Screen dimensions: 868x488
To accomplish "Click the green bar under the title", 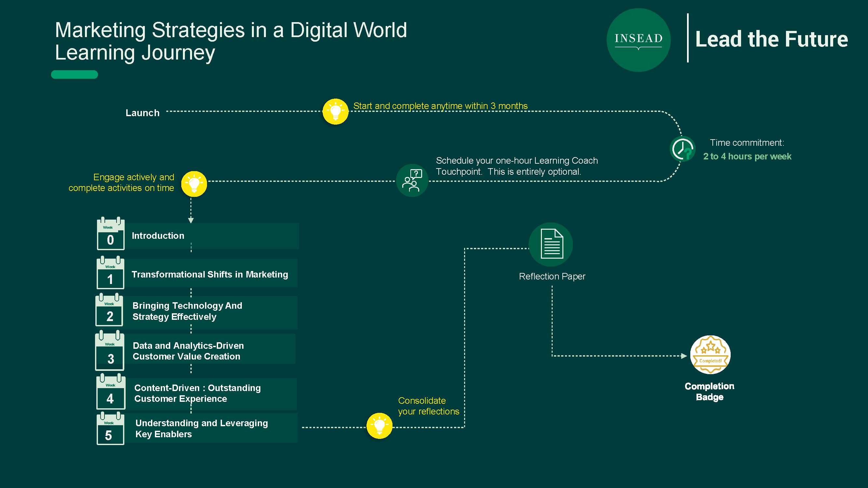I will [x=75, y=75].
